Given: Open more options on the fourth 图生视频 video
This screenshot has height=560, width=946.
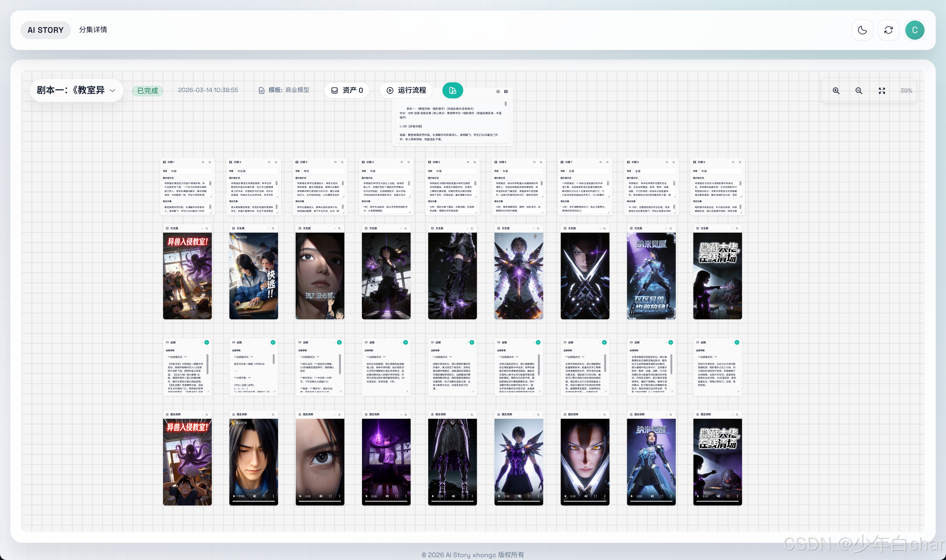Looking at the screenshot, I should 406,496.
